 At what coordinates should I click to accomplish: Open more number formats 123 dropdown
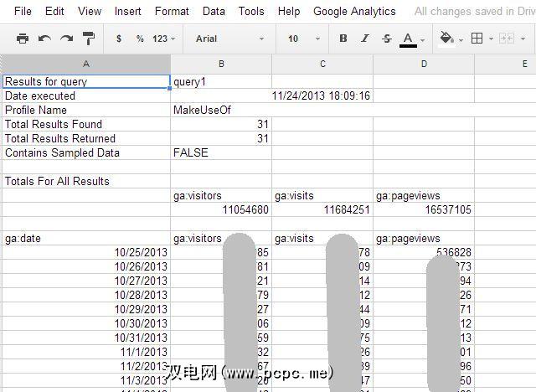tap(164, 39)
